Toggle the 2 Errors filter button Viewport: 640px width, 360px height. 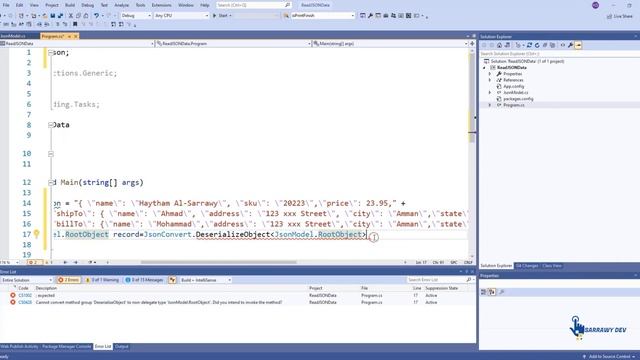click(69, 280)
